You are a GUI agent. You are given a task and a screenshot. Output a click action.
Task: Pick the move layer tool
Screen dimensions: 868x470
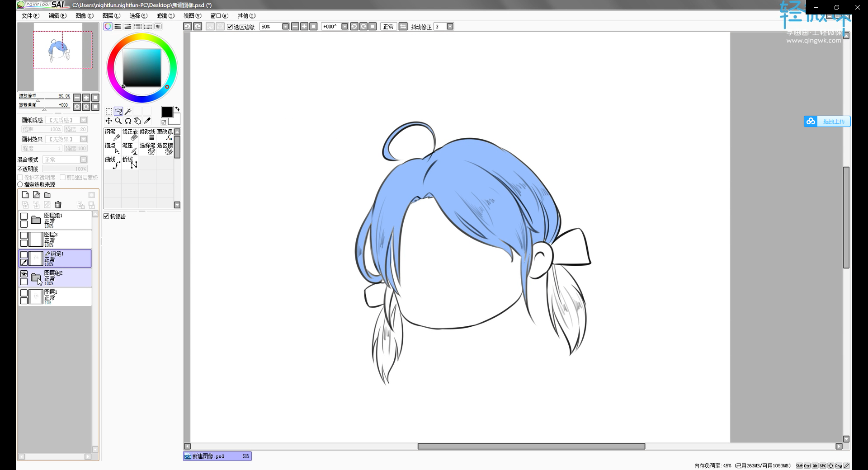coord(109,121)
